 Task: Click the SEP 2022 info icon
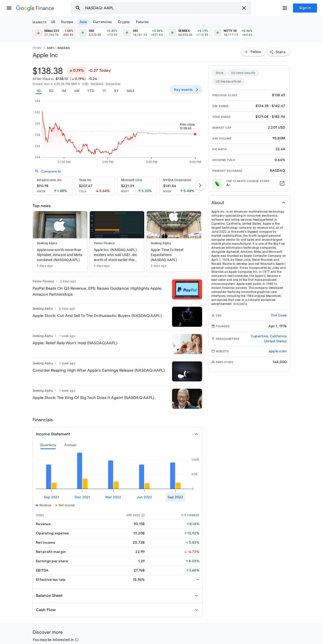tap(143, 515)
